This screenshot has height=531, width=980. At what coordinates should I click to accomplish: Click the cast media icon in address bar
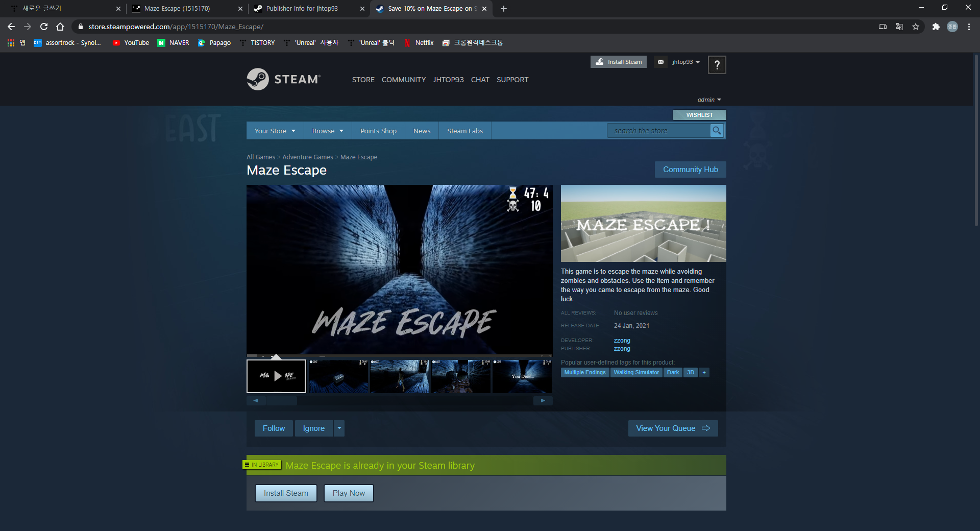[x=883, y=27]
